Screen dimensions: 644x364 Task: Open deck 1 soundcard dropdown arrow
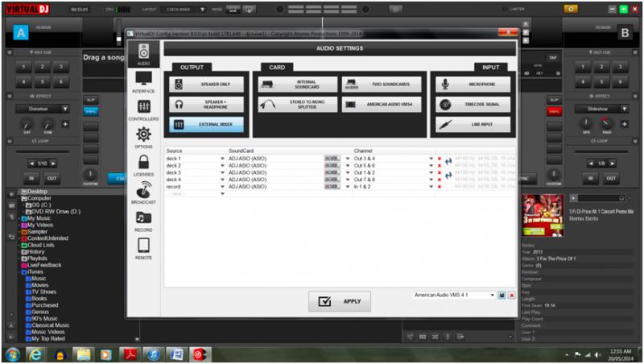[x=348, y=159]
